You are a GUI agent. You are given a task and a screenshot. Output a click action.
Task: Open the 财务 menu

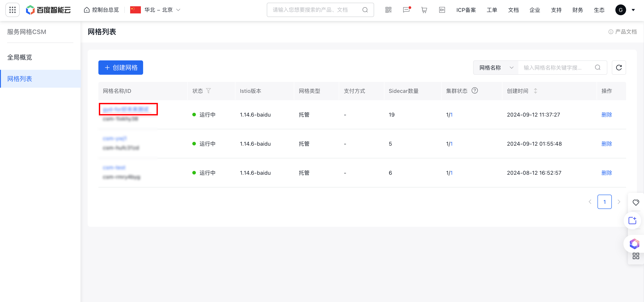click(578, 10)
